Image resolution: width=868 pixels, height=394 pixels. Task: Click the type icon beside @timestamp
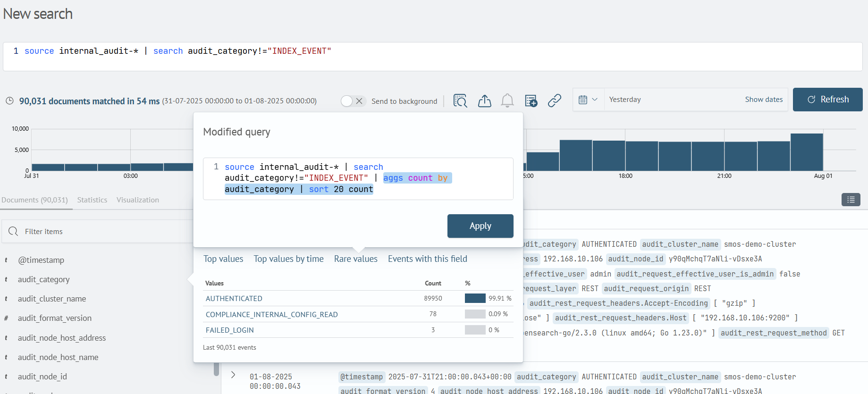6,260
